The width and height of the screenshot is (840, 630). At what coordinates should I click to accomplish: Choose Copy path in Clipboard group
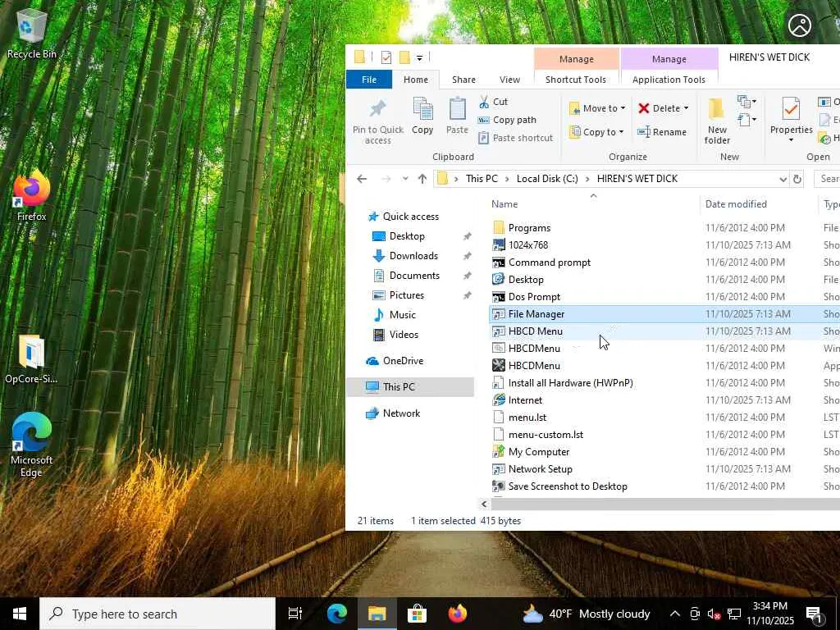(x=507, y=120)
